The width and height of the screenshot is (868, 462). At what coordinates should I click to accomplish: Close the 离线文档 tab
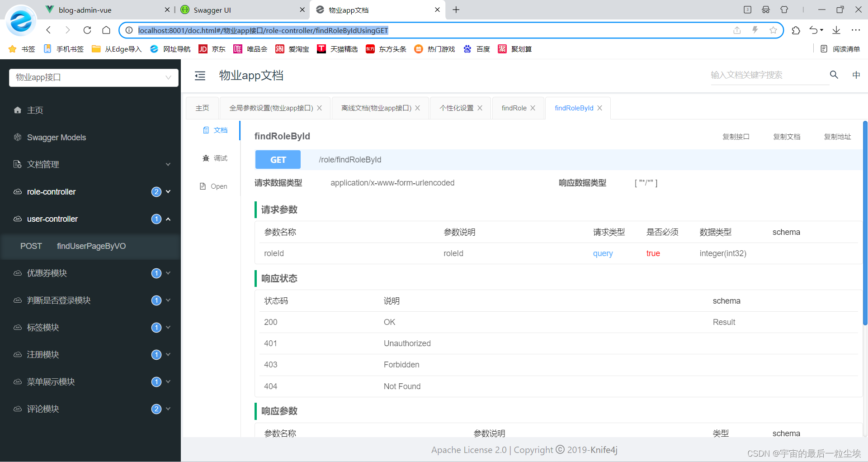point(417,108)
